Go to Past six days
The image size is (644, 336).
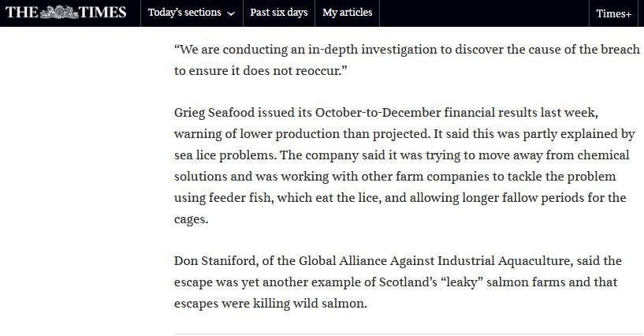[278, 13]
